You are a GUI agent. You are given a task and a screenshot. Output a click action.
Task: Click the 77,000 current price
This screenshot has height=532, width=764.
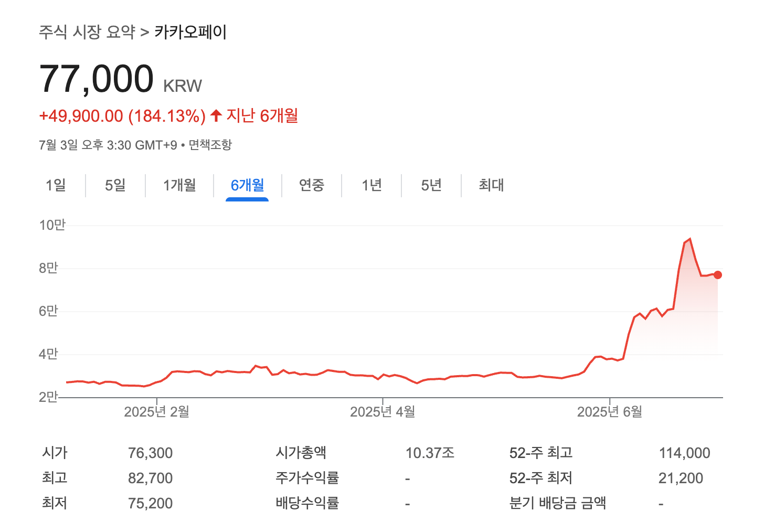point(97,79)
